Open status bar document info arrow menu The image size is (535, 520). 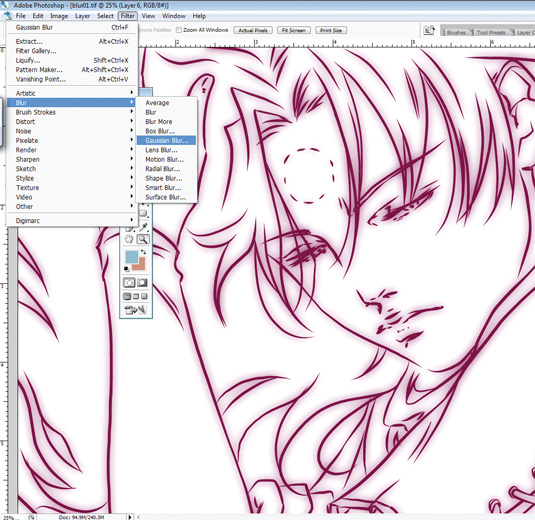[x=130, y=517]
